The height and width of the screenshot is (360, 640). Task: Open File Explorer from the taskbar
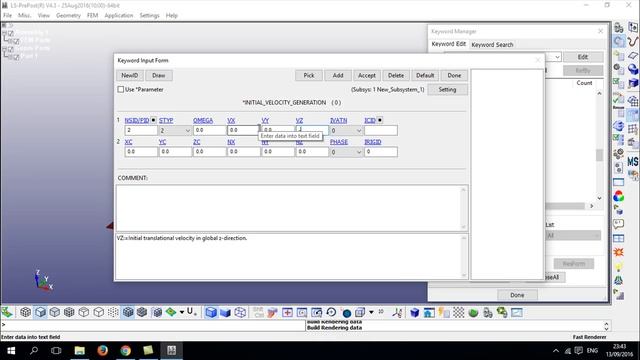click(80, 350)
